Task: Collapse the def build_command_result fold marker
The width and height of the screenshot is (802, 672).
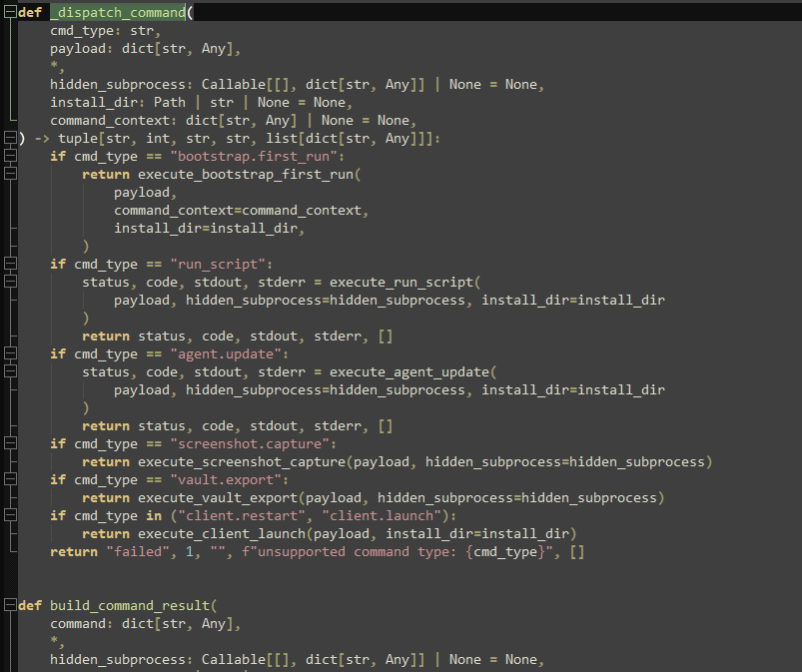Action: point(10,605)
